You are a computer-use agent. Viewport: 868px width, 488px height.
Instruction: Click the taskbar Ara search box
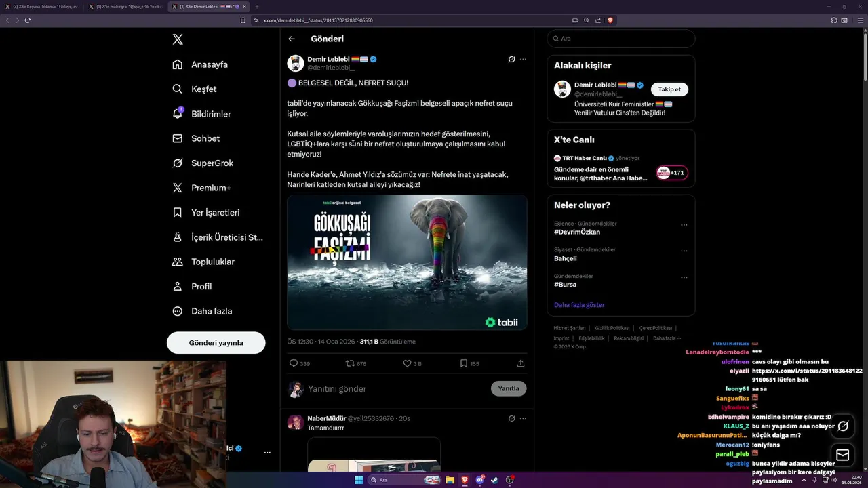point(405,480)
